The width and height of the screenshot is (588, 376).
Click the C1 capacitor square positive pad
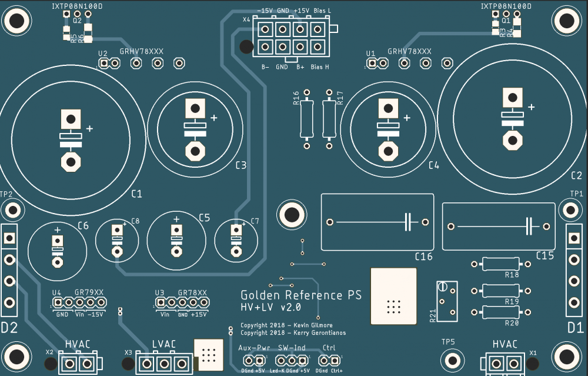point(71,119)
